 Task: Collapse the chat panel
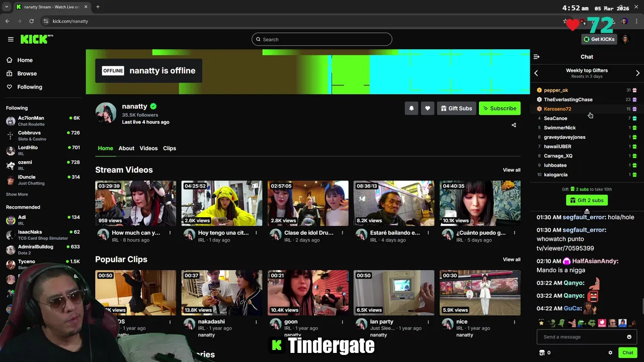536,57
